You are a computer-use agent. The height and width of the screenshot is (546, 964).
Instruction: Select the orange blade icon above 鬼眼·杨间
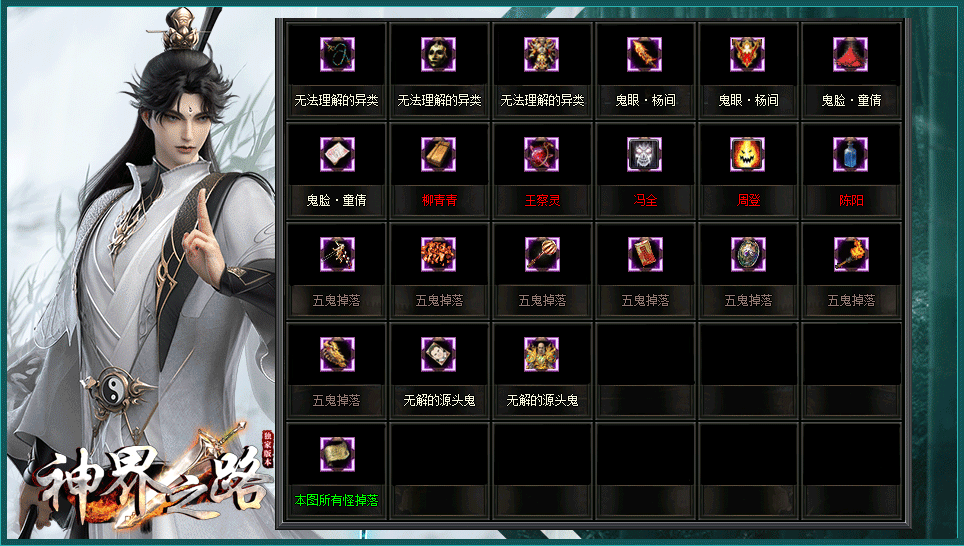644,54
